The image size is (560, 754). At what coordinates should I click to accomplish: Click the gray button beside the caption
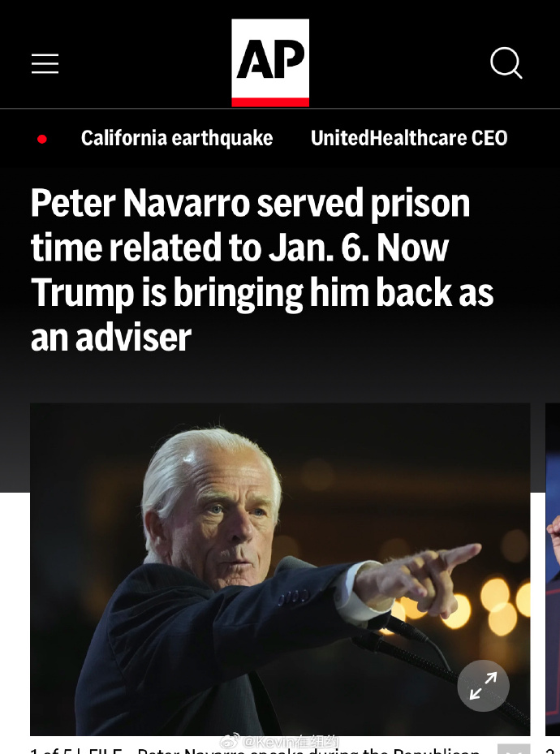514,748
